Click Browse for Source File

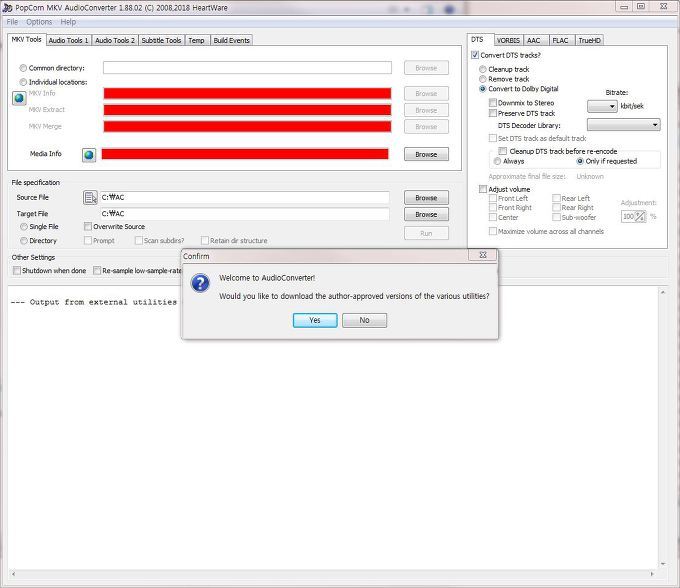pos(426,198)
